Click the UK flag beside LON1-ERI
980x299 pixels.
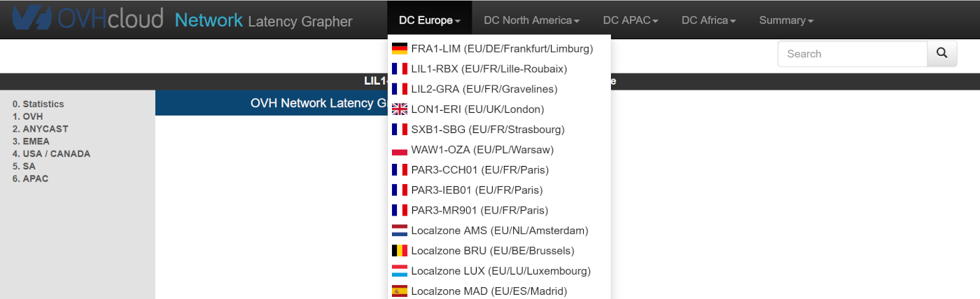400,109
